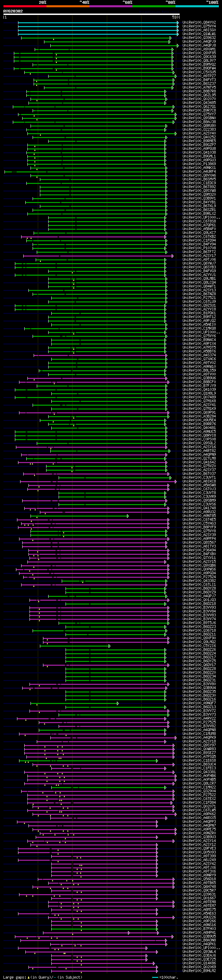Select label UniRef100_A9XAM1
222x980 pixels.
pos(199,49)
